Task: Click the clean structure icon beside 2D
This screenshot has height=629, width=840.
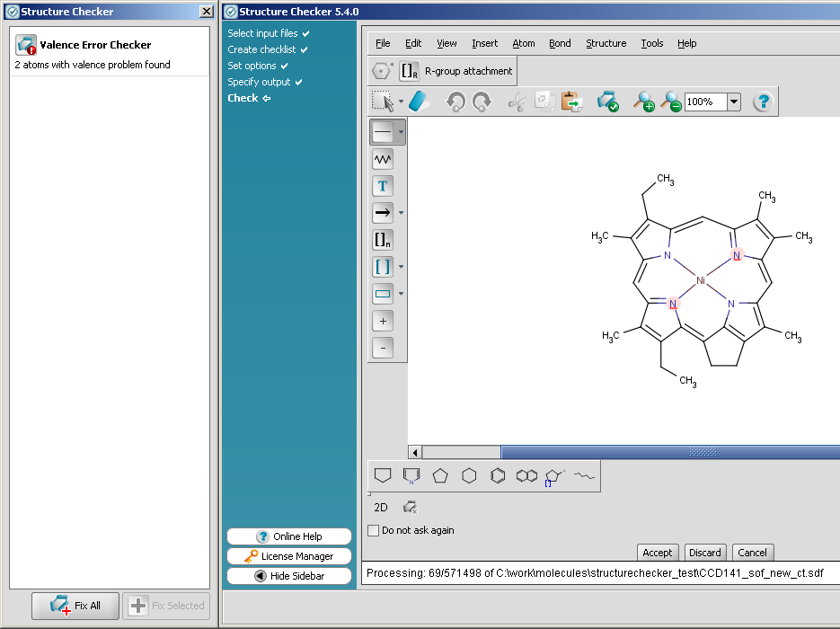Action: (x=410, y=508)
